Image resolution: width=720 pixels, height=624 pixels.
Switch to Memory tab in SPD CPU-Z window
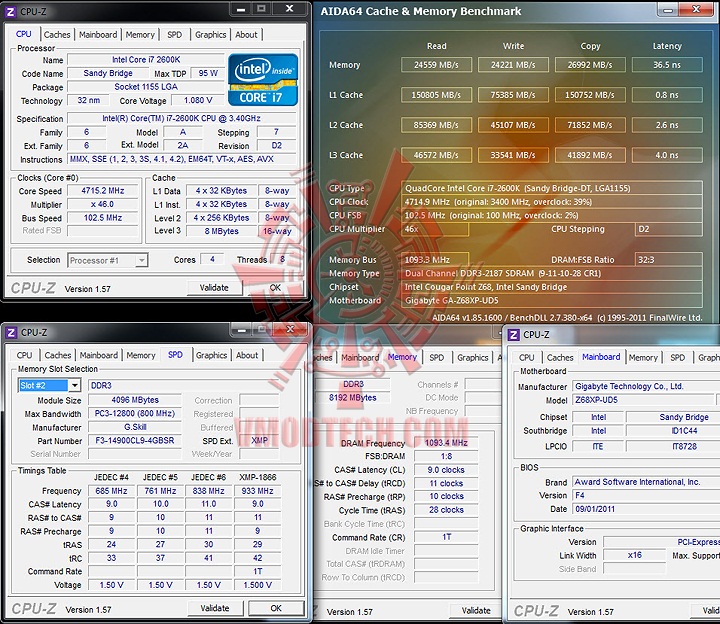141,355
